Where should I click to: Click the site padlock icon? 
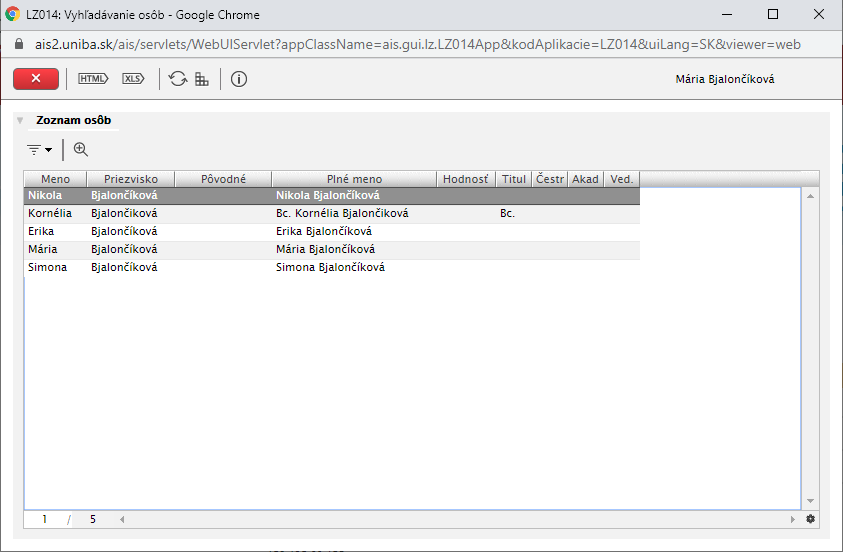[x=17, y=45]
